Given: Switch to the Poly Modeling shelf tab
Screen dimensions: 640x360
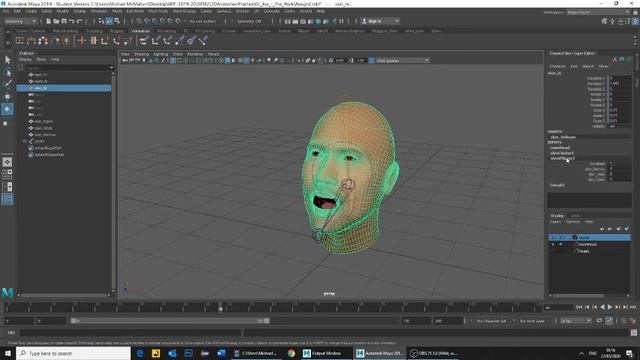Looking at the screenshot, I should (x=65, y=31).
